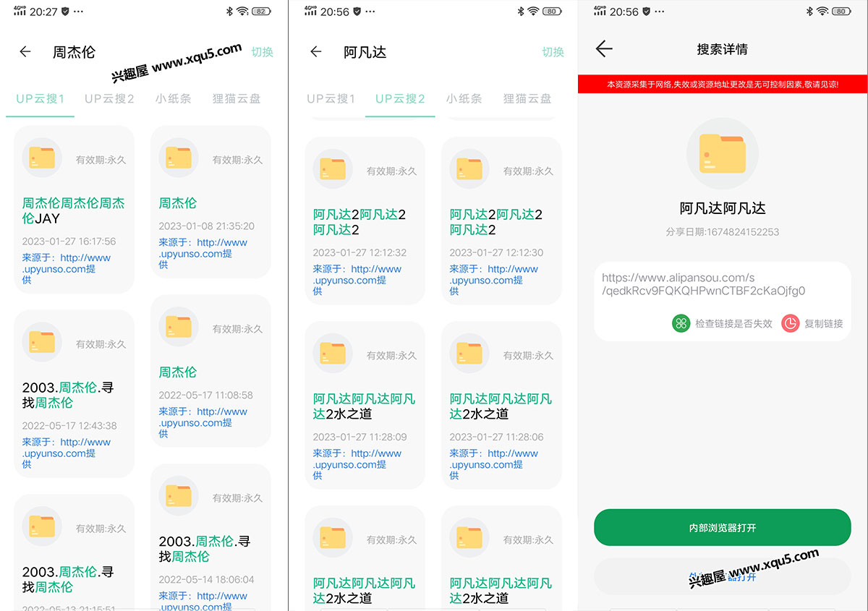This screenshot has height=611, width=868.
Task: Tap alipansou.com share link text
Action: [x=703, y=284]
